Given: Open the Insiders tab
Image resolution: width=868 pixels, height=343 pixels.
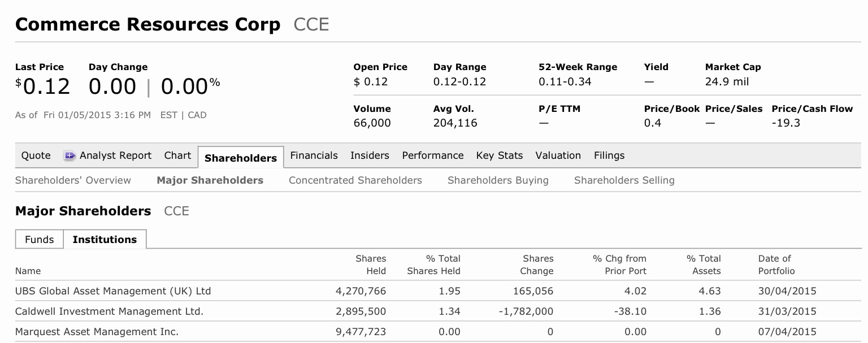Looking at the screenshot, I should pyautogui.click(x=370, y=155).
